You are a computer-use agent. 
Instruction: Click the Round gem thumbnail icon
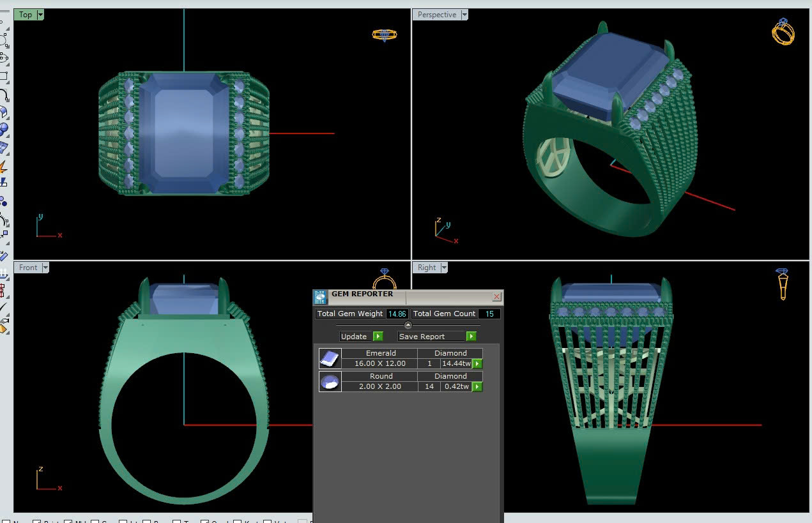click(x=330, y=382)
